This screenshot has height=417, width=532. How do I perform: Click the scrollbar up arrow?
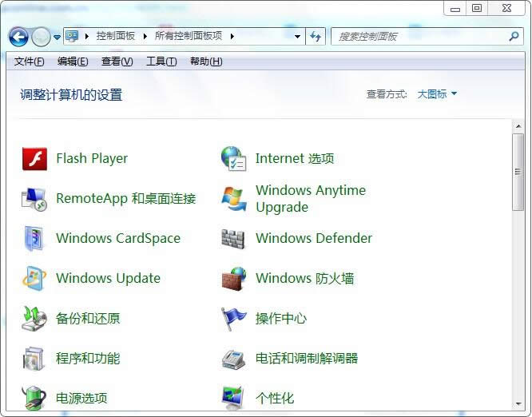(x=518, y=126)
